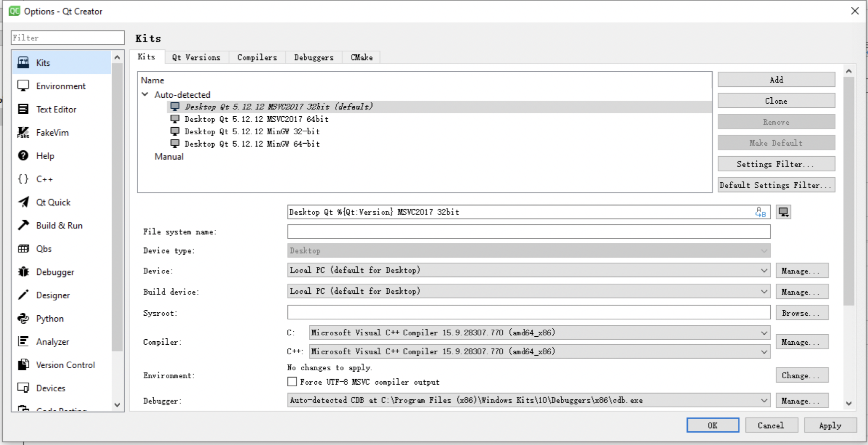Open Qt Quick settings category
Viewport: 868px width, 445px height.
[61, 202]
